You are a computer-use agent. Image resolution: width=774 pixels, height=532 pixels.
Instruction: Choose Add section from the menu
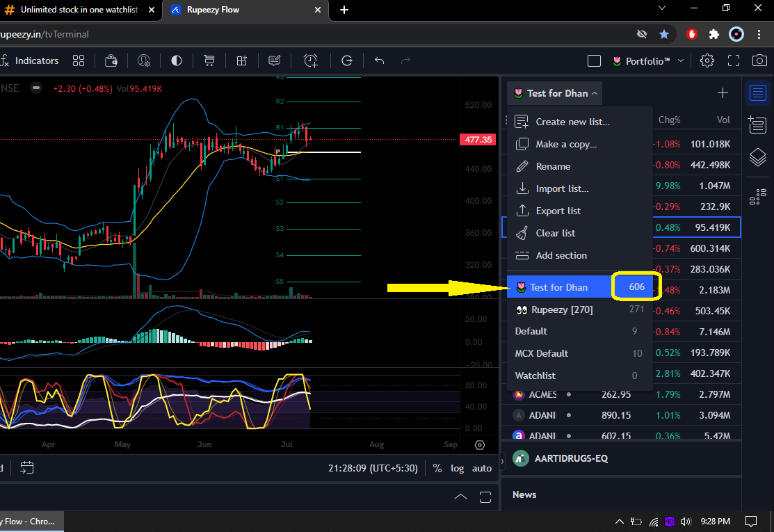pos(579,255)
